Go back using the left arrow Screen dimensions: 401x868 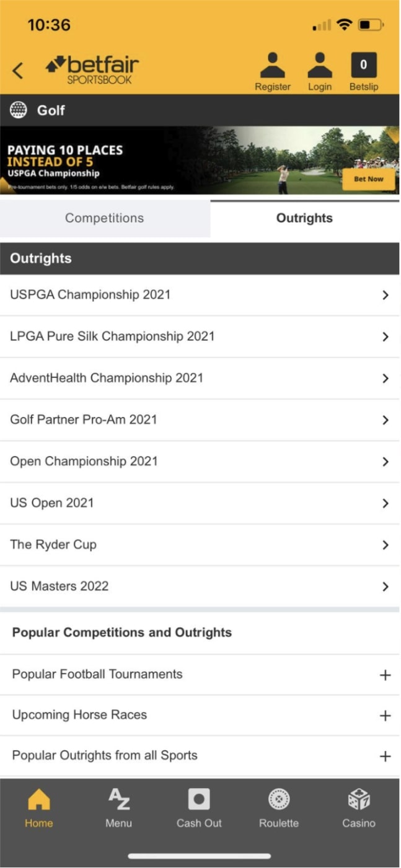[18, 70]
